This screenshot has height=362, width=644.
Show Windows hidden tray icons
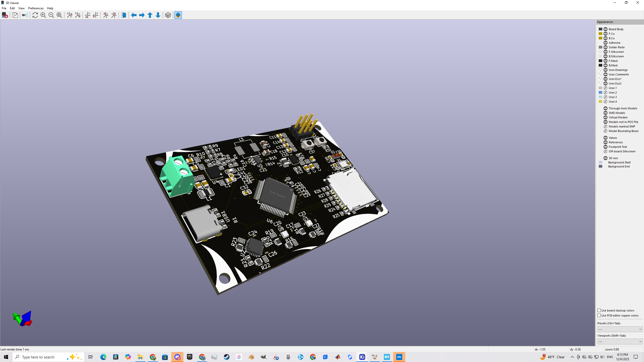pos(572,357)
